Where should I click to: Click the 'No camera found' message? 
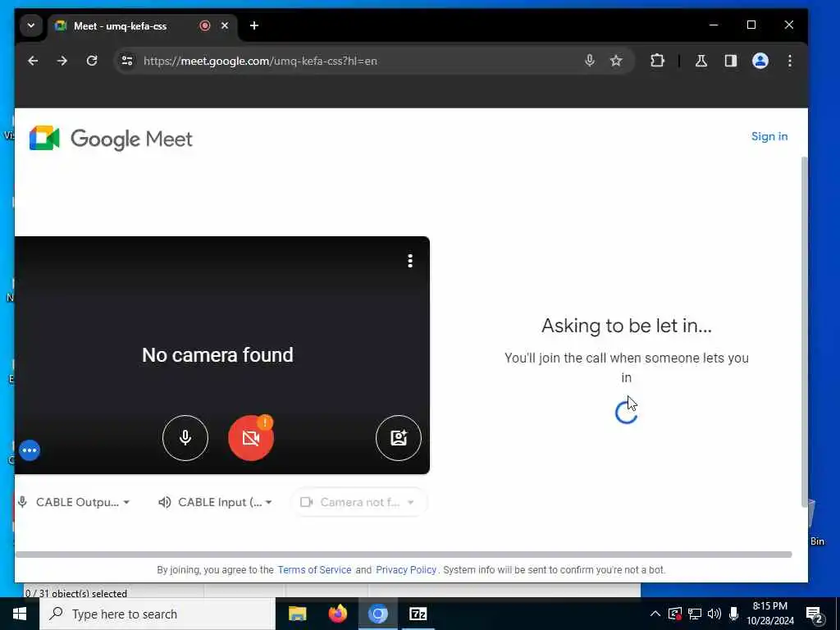(217, 354)
